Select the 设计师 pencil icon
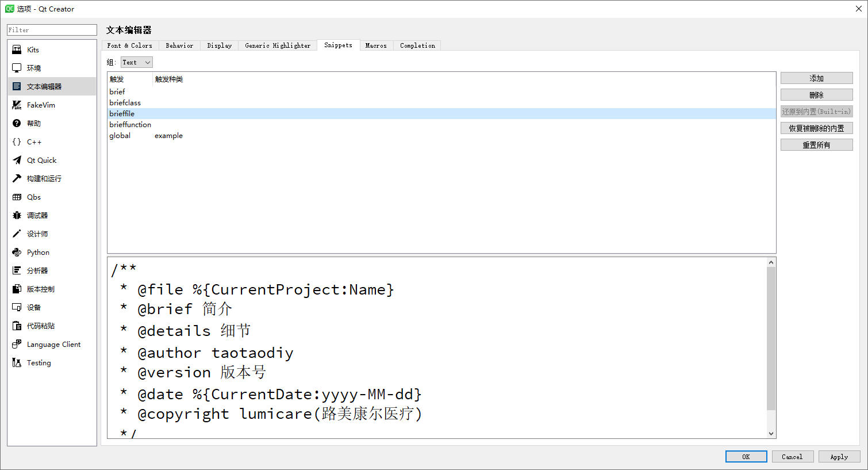The height and width of the screenshot is (470, 868). 17,234
